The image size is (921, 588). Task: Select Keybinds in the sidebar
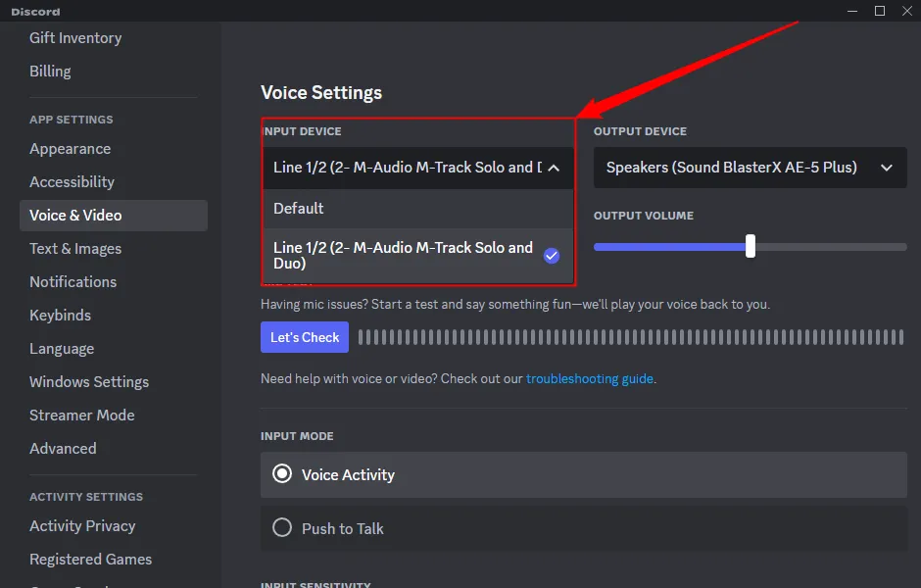(x=60, y=316)
